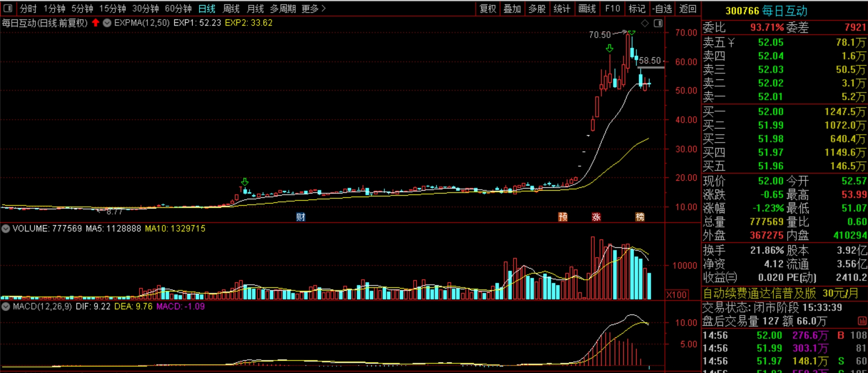Click the 自动续费通达信普及版 30元/月 link
This screenshot has width=868, height=373.
(x=780, y=293)
